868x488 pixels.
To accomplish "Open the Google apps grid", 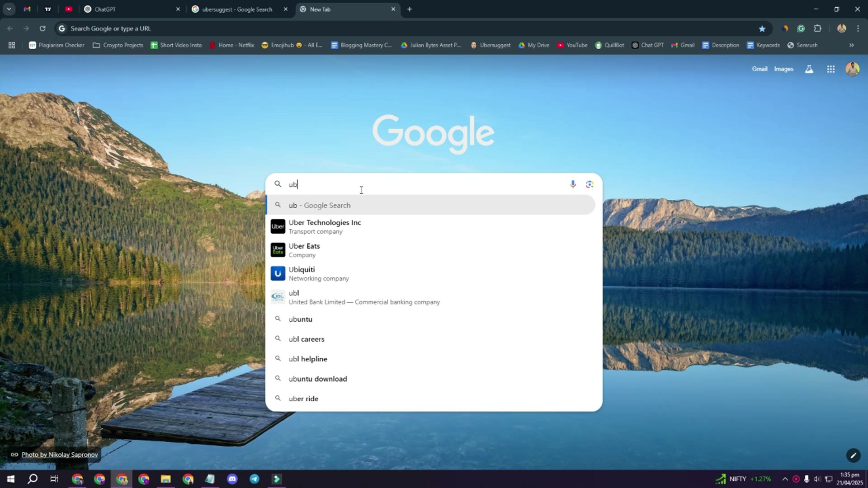I will tap(831, 69).
